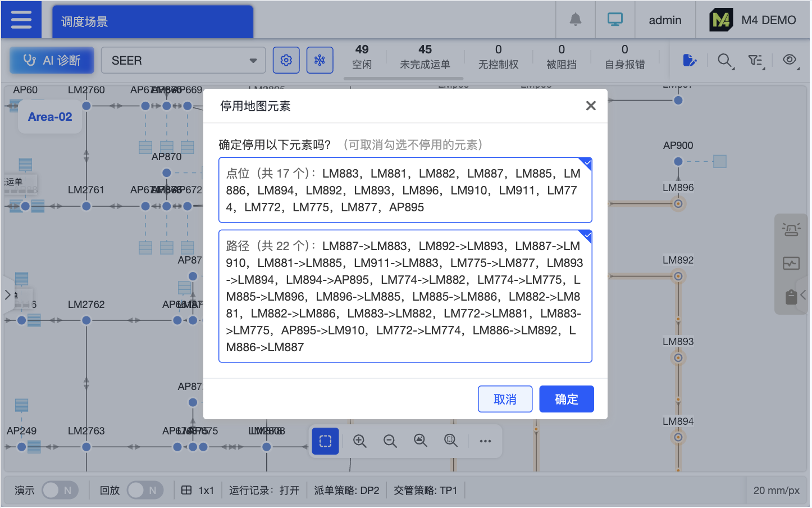Open the statistics monitor panel on right sidebar

[791, 263]
